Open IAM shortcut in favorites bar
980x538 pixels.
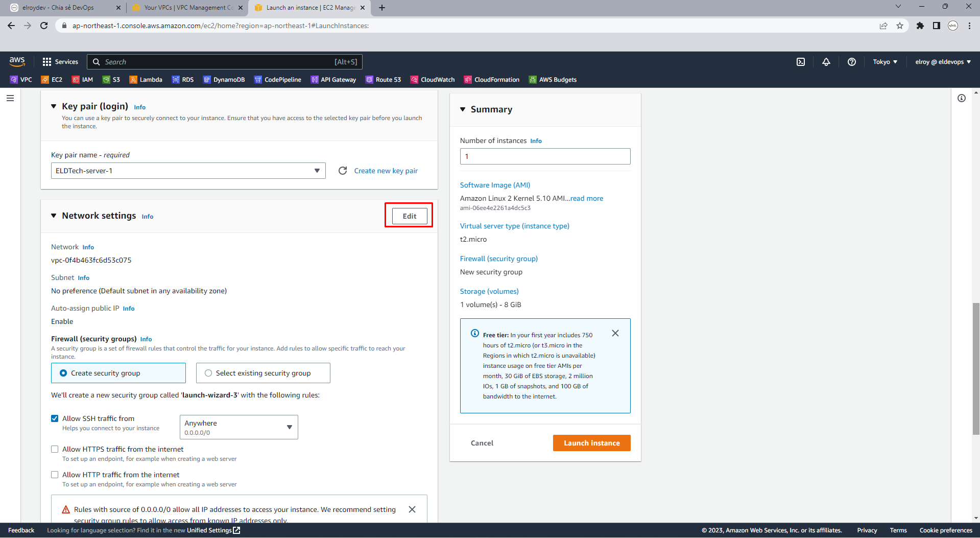(x=82, y=80)
